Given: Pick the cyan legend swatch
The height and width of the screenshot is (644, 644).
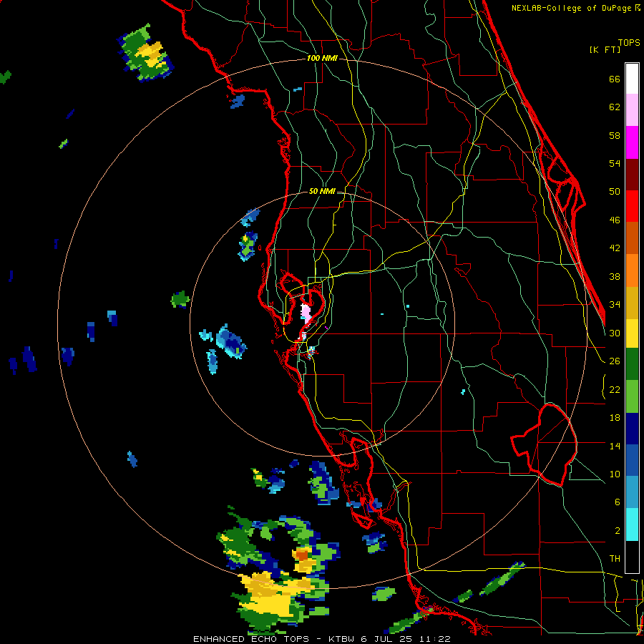Looking at the screenshot, I should (632, 525).
